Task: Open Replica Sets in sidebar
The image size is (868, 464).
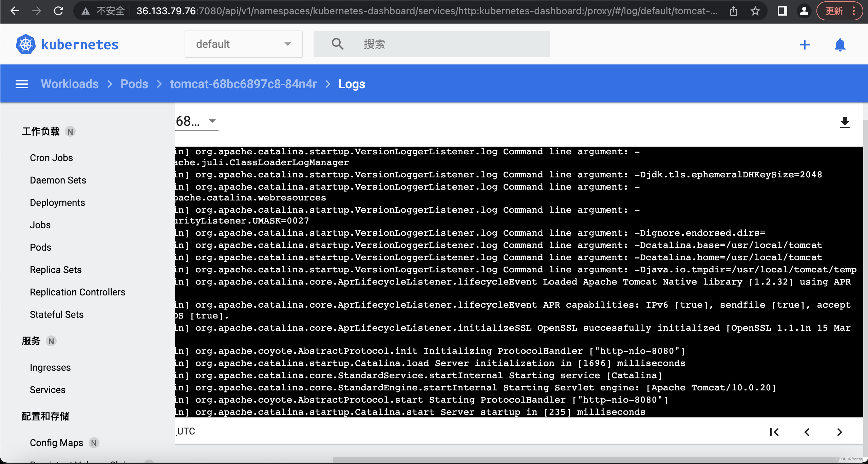Action: pos(56,270)
